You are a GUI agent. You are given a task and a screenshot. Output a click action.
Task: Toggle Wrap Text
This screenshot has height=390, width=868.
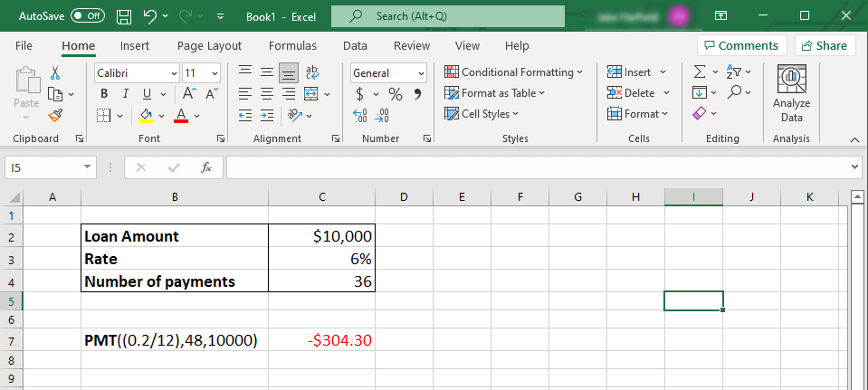pyautogui.click(x=312, y=72)
